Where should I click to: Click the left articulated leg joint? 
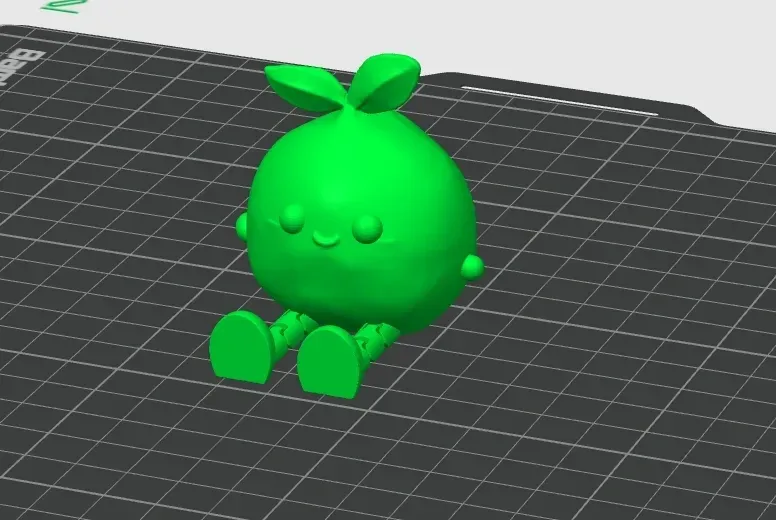292,327
